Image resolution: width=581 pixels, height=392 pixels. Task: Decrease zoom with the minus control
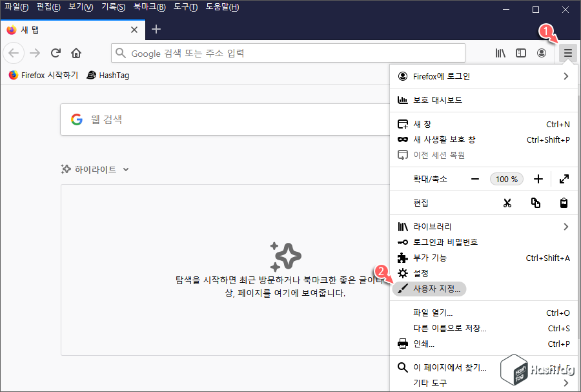tap(474, 179)
